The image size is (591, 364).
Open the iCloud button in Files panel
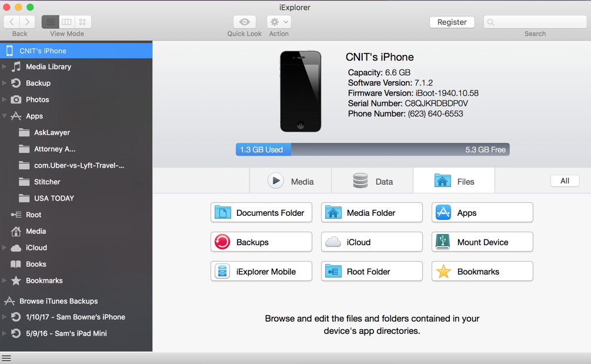click(372, 242)
